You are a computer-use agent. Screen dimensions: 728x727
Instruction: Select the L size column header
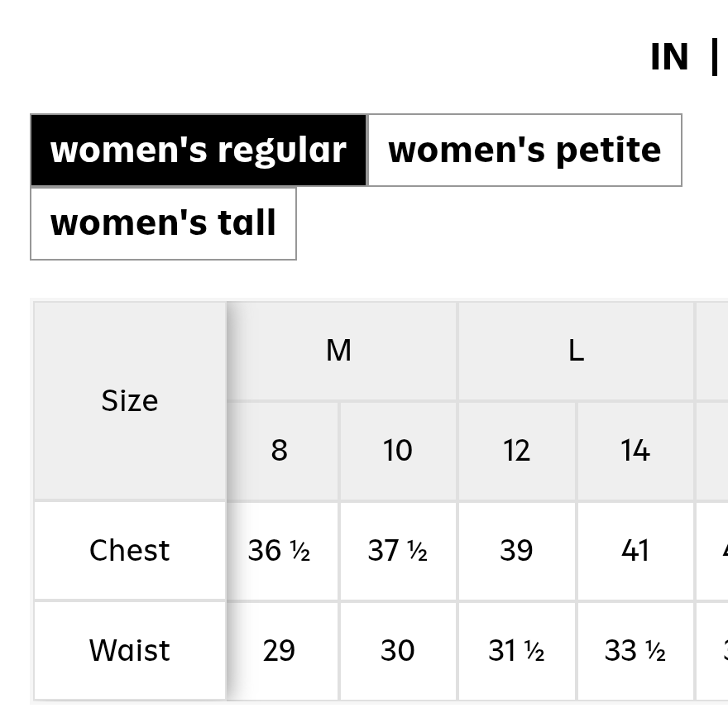(x=576, y=351)
